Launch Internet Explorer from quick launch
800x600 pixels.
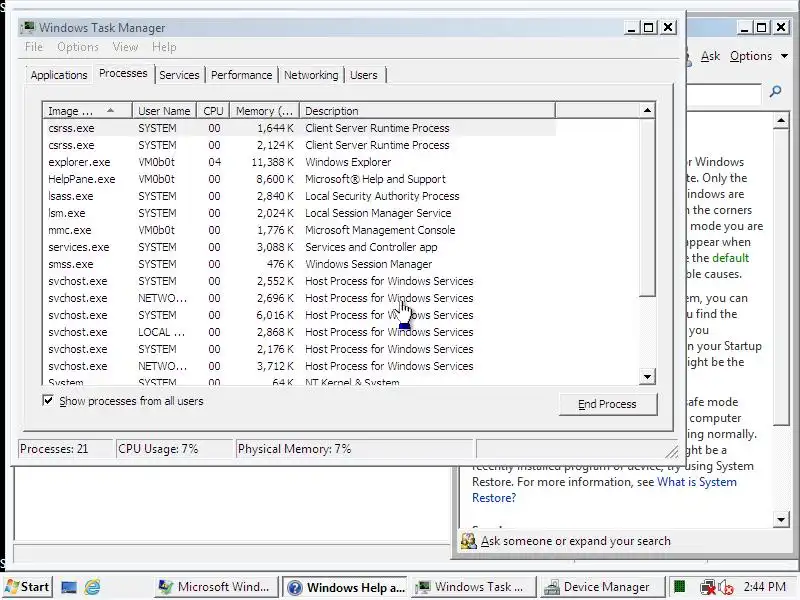[92, 587]
